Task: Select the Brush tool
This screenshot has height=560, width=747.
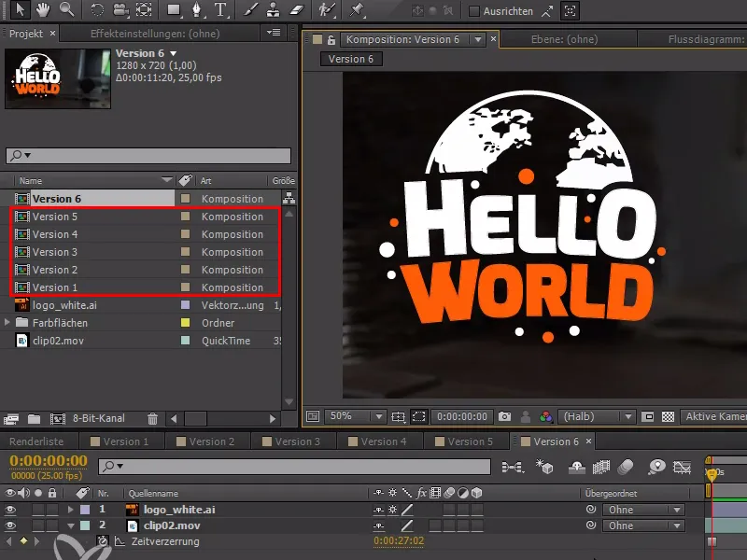Action: click(x=250, y=10)
